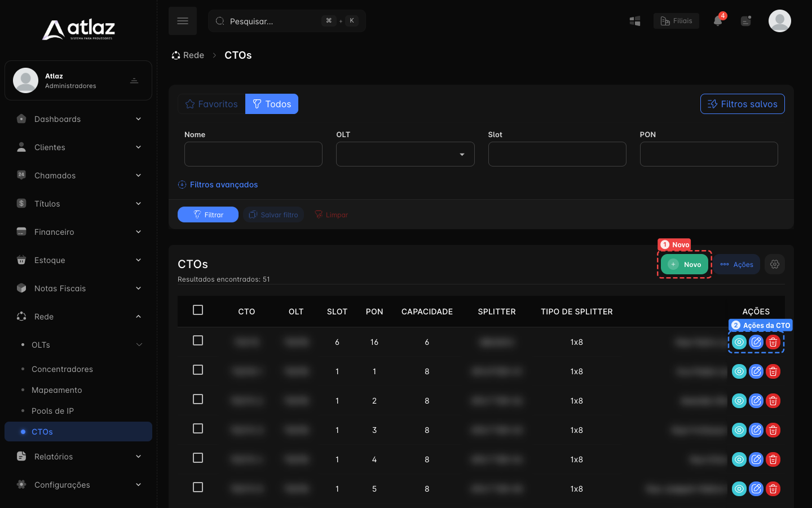This screenshot has width=812, height=508.
Task: Check the row with PON 5
Action: click(198, 487)
